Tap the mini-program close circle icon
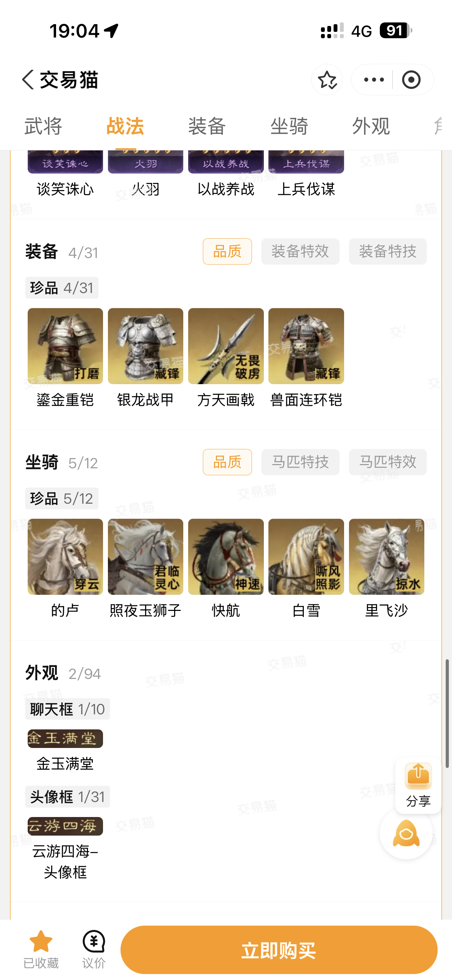 coord(411,80)
